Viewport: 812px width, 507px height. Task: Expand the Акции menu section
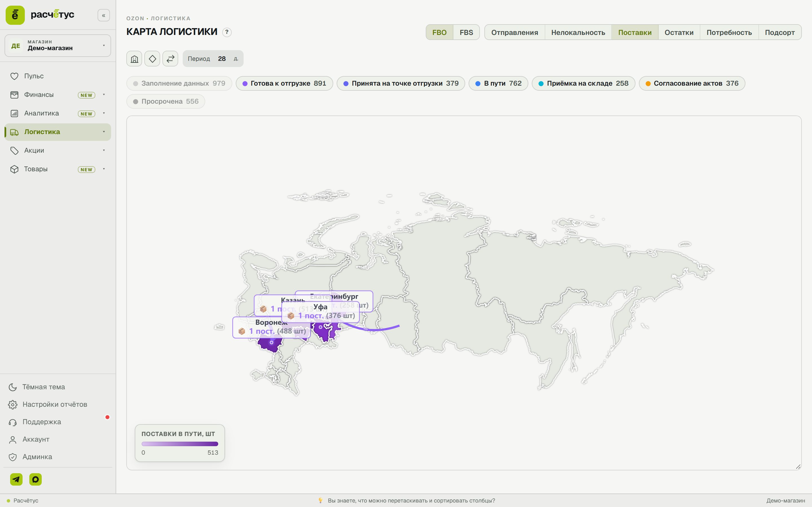[58, 151]
